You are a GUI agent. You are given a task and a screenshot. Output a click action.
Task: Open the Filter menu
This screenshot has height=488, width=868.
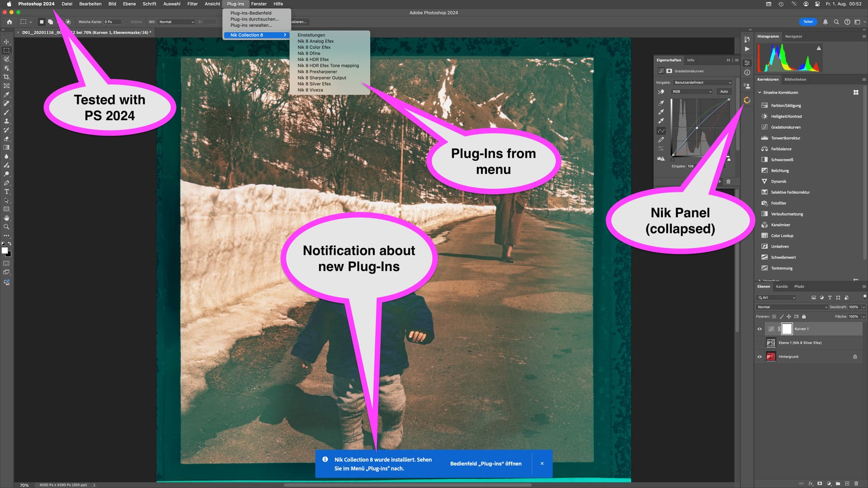point(192,4)
